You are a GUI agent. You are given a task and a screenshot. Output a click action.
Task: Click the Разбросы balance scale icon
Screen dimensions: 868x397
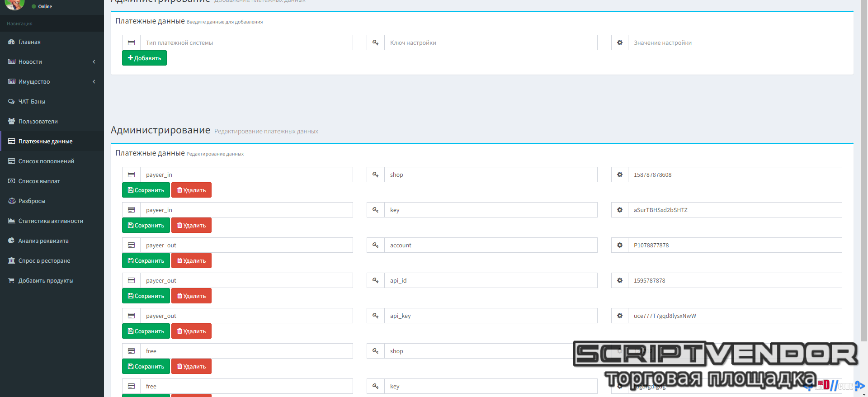pos(11,201)
